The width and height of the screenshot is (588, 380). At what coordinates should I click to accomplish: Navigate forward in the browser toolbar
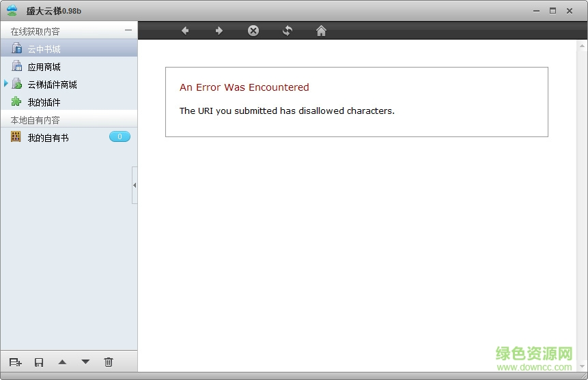click(x=219, y=31)
